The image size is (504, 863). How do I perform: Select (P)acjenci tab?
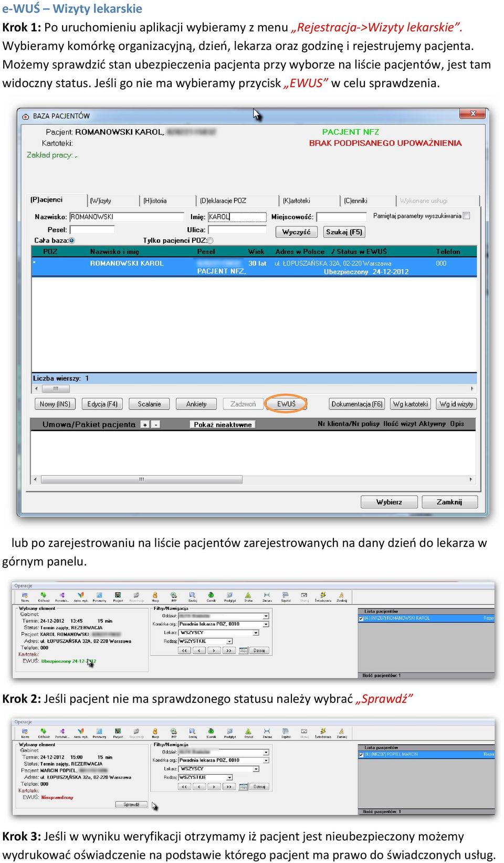(57, 199)
